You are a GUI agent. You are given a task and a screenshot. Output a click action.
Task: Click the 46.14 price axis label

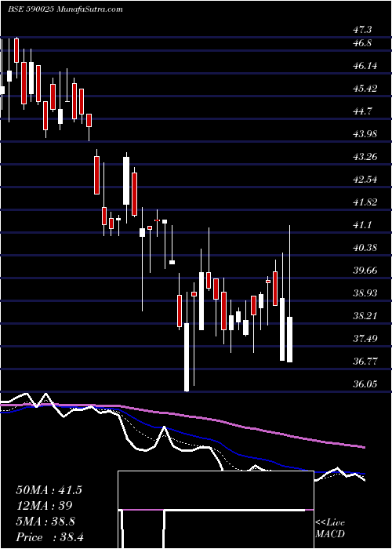point(365,66)
